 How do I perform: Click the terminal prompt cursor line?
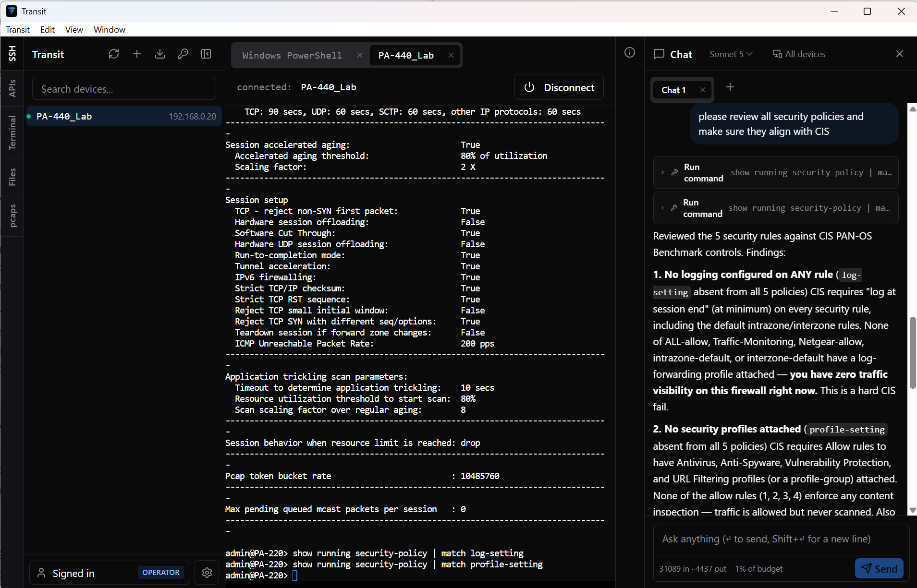(x=262, y=575)
